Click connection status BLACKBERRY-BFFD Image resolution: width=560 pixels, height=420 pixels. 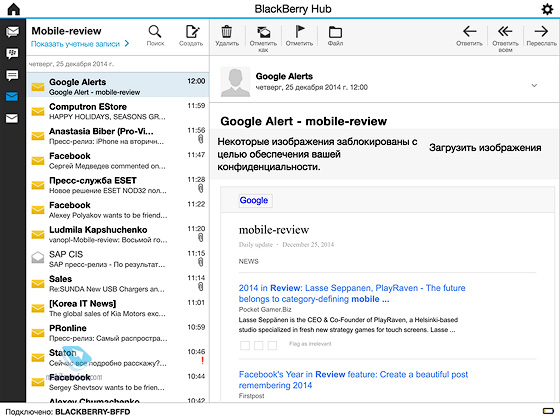(x=68, y=412)
